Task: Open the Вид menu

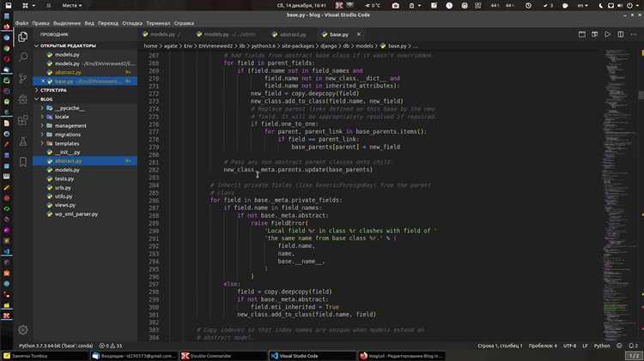Action: 89,23
